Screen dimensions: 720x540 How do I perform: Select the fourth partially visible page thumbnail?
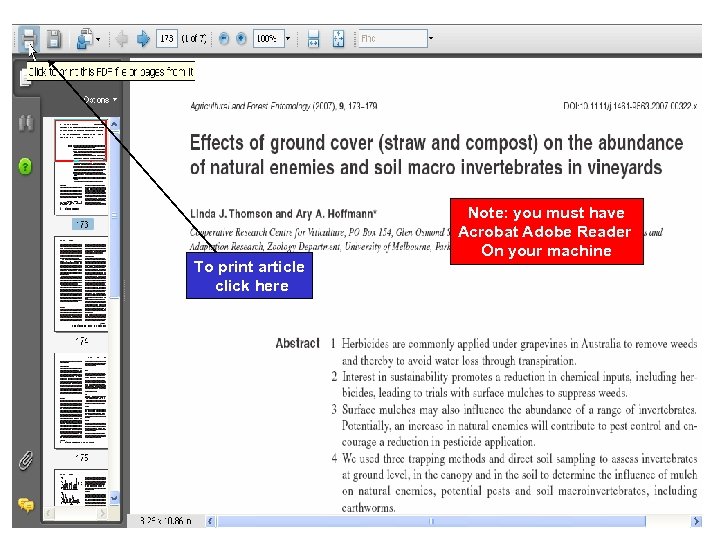coord(81,488)
